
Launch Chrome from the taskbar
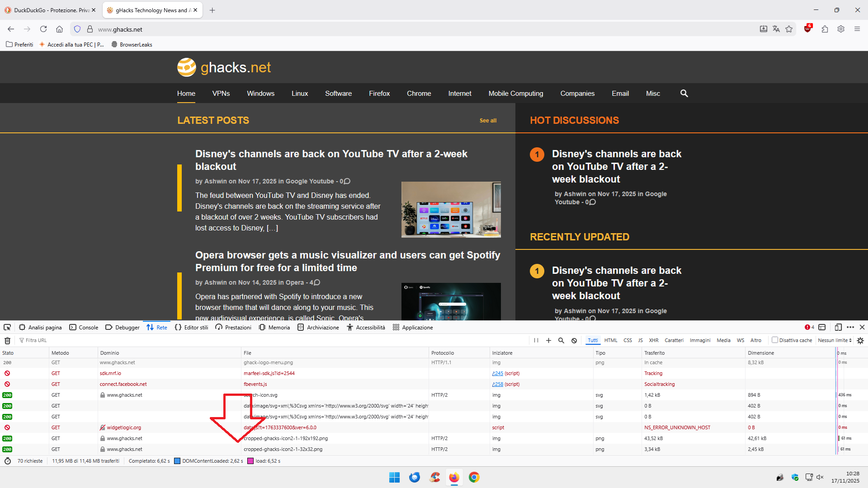tap(474, 477)
